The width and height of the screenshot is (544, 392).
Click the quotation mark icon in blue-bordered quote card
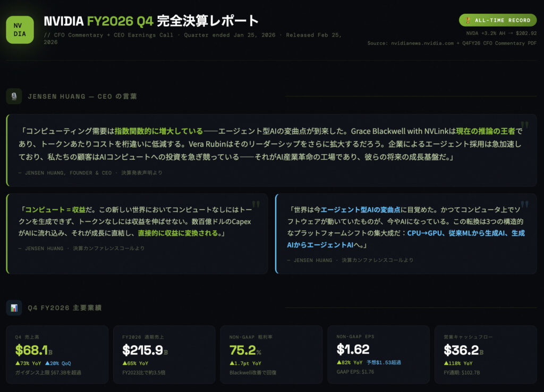point(525,205)
